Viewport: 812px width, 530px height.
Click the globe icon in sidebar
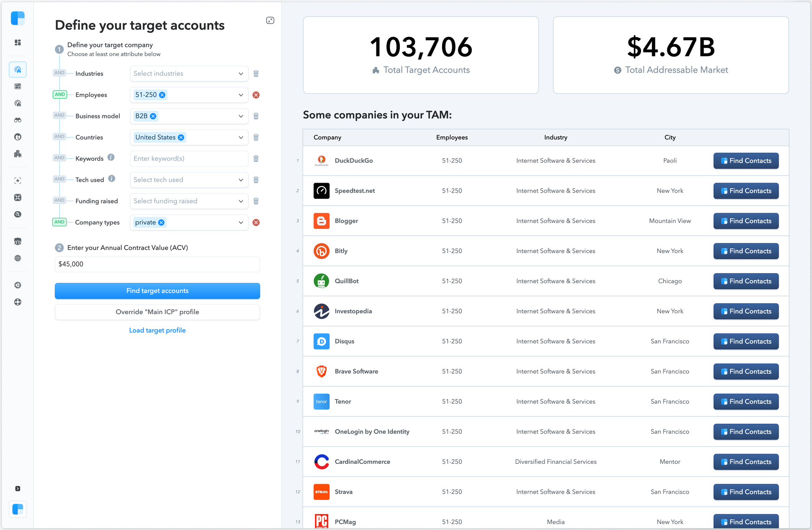(17, 258)
